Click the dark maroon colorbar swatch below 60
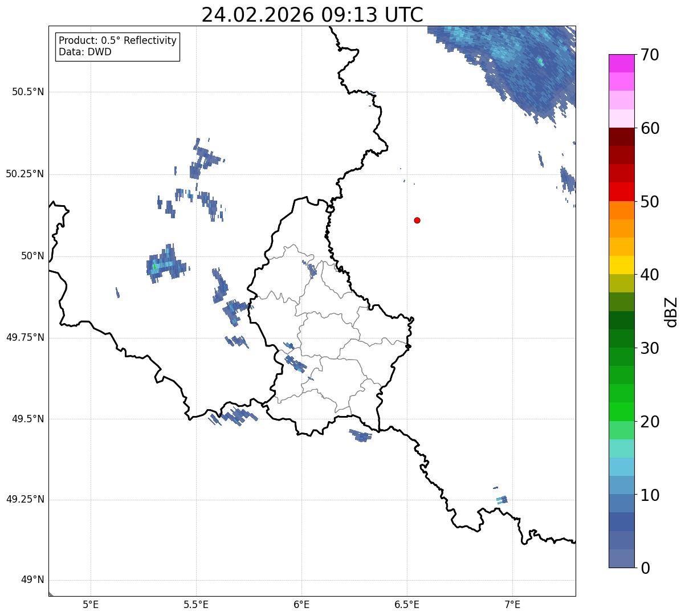Viewport: 685px width, 616px height. pos(622,137)
